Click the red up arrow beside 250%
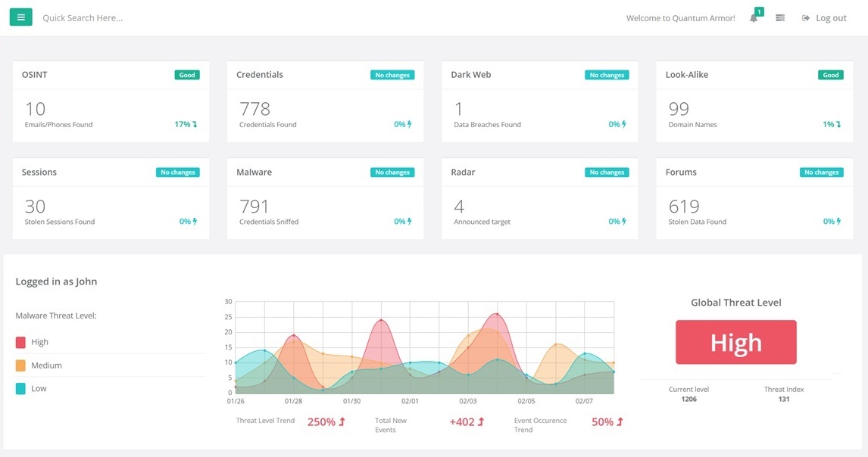This screenshot has height=457, width=868. (341, 421)
